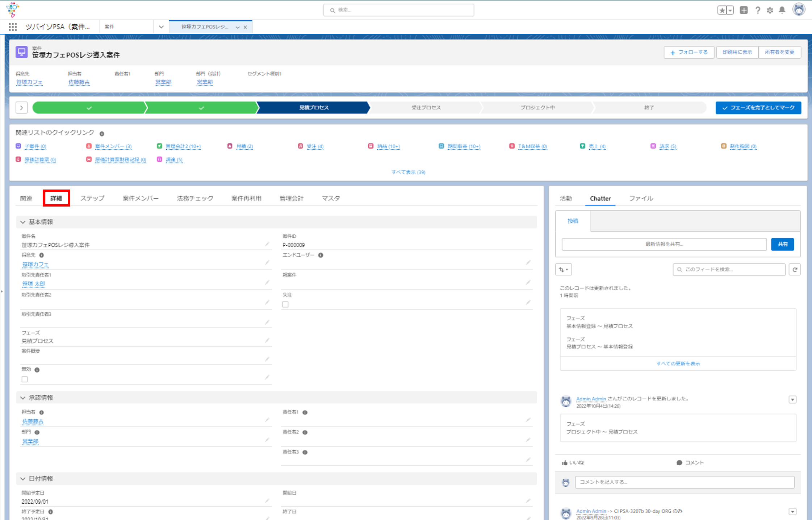The height and width of the screenshot is (520, 812).
Task: Click the favorites star icon
Action: click(x=722, y=10)
